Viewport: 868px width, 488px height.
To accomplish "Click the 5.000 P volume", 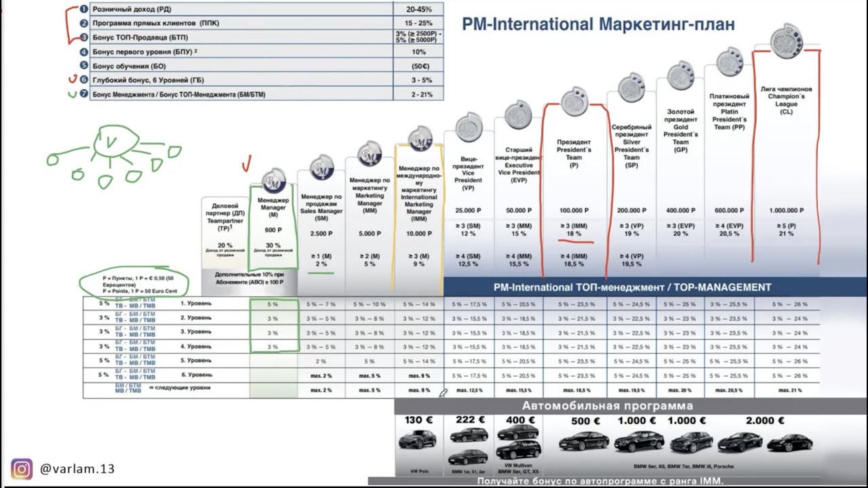I will 370,233.
